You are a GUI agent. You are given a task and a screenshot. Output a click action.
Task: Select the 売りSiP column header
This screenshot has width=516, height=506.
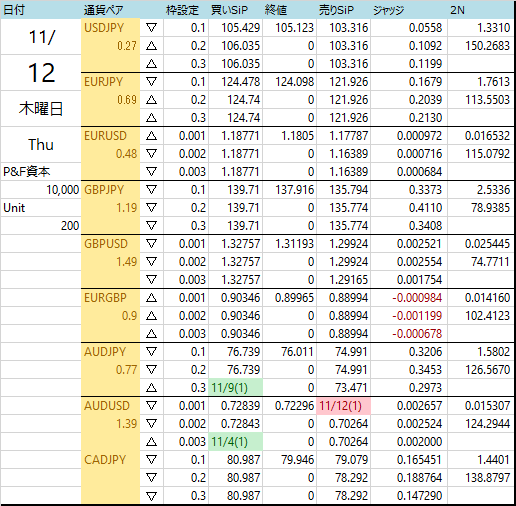[336, 10]
